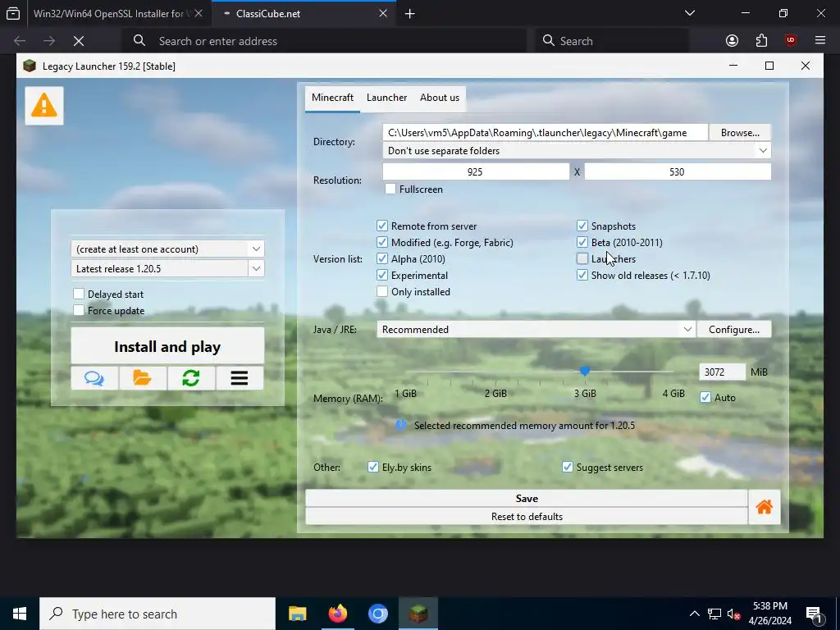Open Firefox list all tabs chevron
Image resolution: width=840 pixels, height=630 pixels.
(690, 13)
